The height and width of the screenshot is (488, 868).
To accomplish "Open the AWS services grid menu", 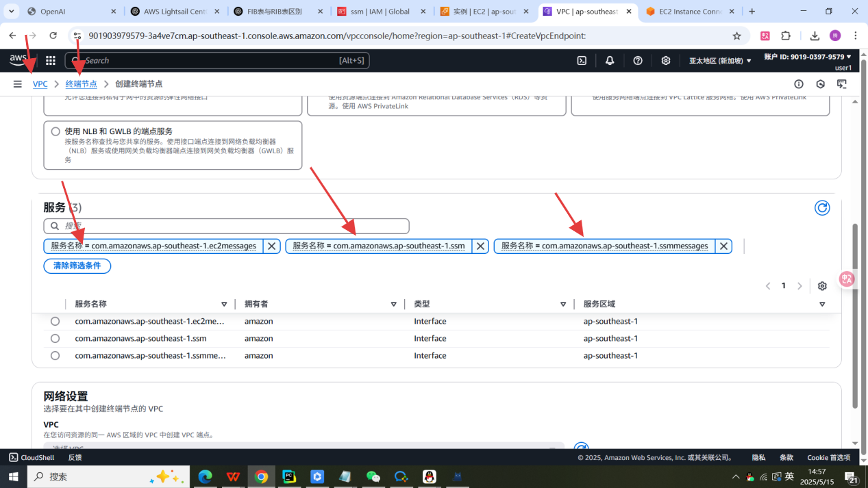I will click(x=50, y=60).
